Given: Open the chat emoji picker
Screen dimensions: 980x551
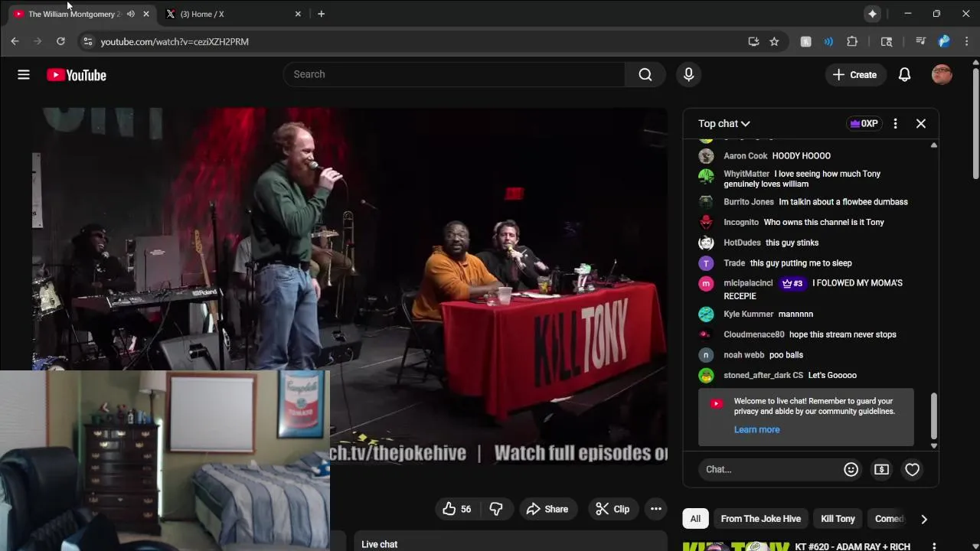Looking at the screenshot, I should click(x=851, y=469).
